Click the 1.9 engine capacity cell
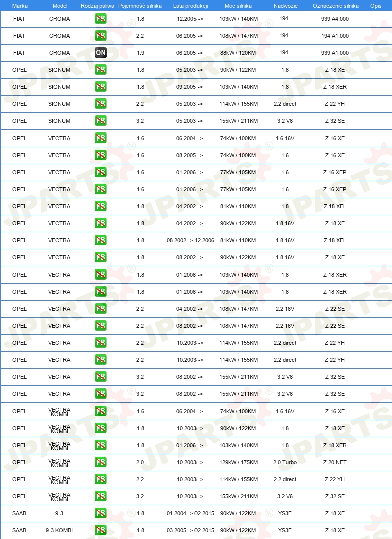 (140, 53)
